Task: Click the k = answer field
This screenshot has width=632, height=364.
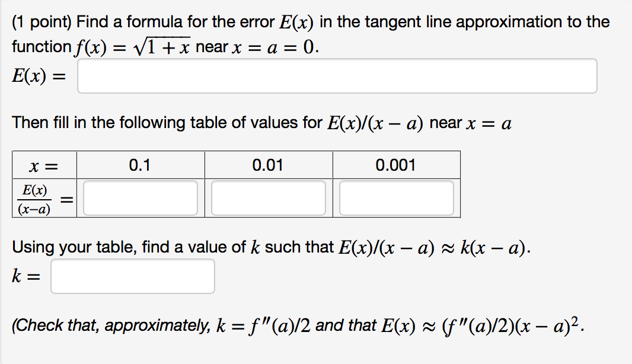Action: coord(132,276)
